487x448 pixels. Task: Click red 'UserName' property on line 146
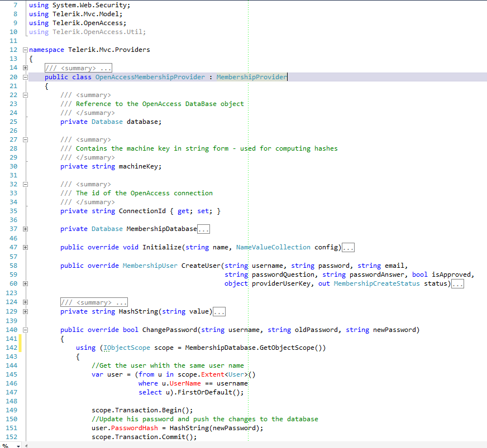[x=185, y=383]
